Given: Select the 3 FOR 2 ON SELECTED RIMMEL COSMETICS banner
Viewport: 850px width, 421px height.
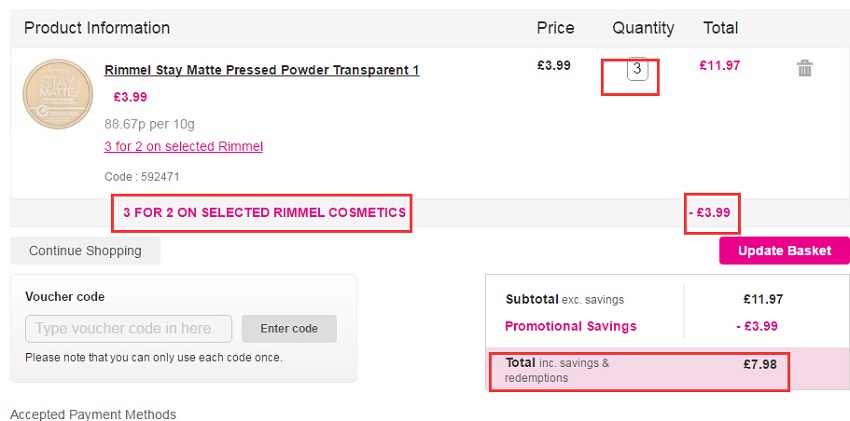Looking at the screenshot, I should click(x=265, y=212).
